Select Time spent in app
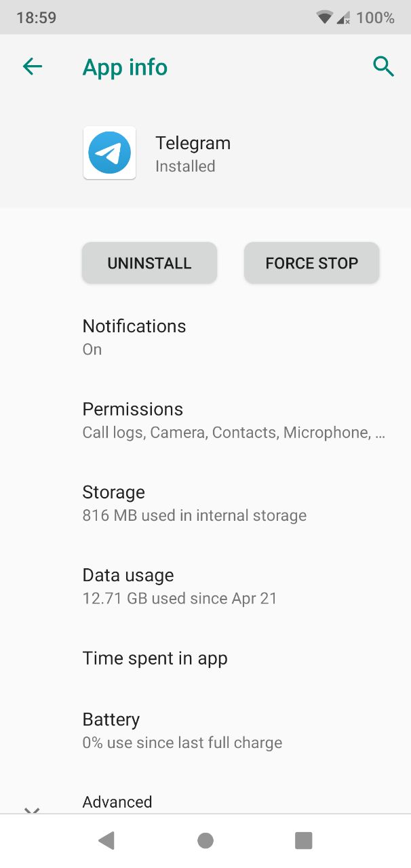The image size is (411, 868). tap(155, 658)
